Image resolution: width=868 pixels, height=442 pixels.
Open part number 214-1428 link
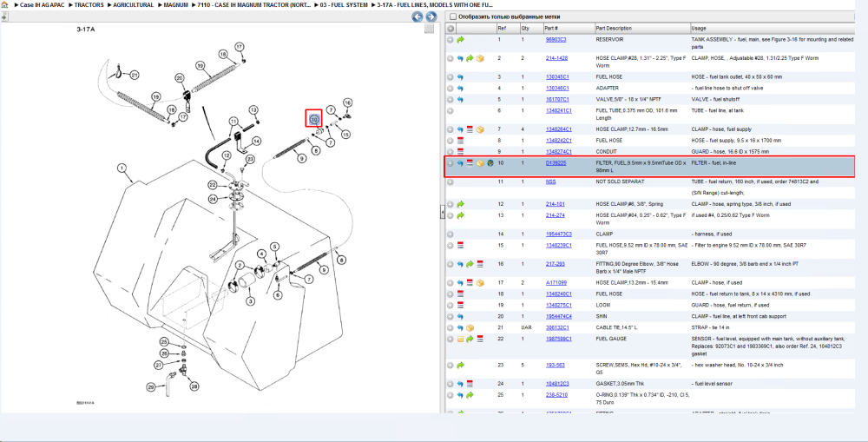tap(556, 58)
